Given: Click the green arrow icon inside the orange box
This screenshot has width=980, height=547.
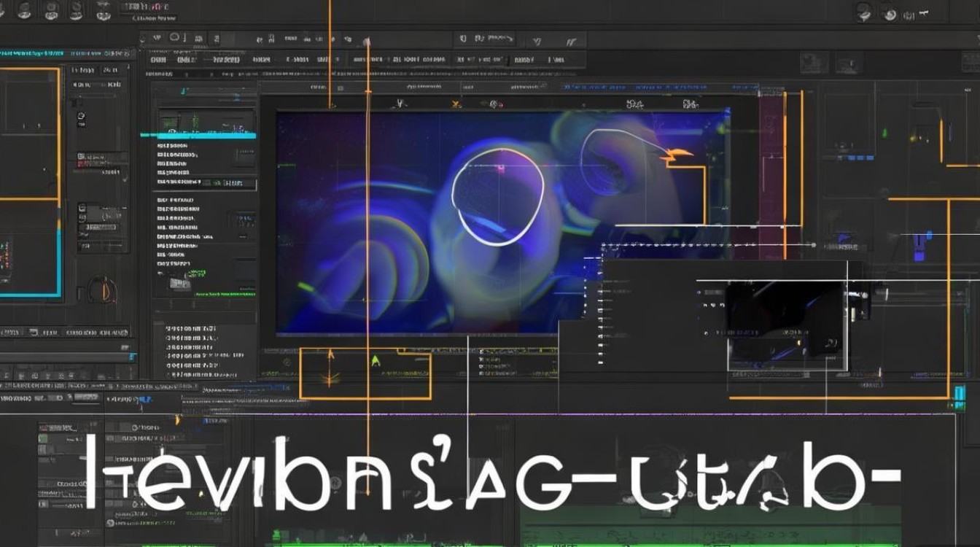Looking at the screenshot, I should pos(376,360).
